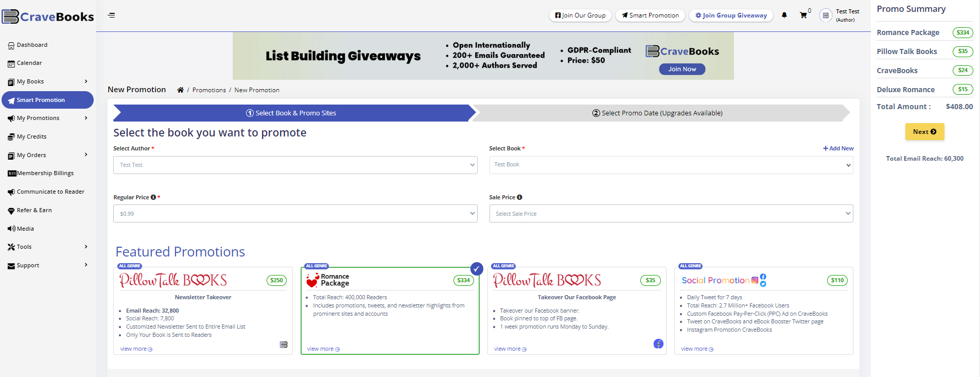Open My Credits menu item
The height and width of the screenshot is (377, 980).
(31, 137)
